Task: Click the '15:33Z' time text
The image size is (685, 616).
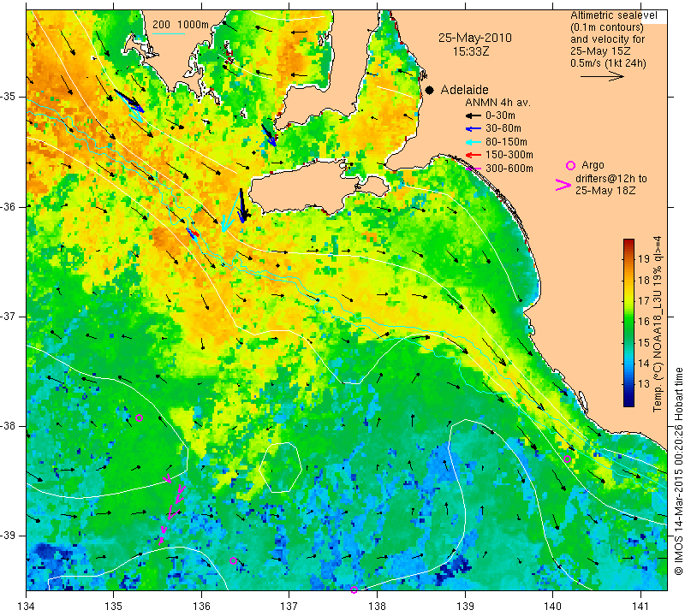Action: click(470, 51)
